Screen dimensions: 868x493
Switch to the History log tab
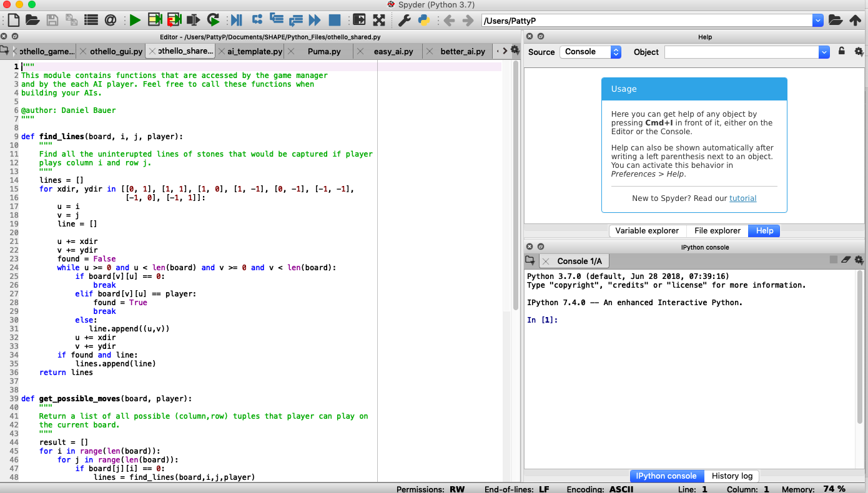point(732,476)
